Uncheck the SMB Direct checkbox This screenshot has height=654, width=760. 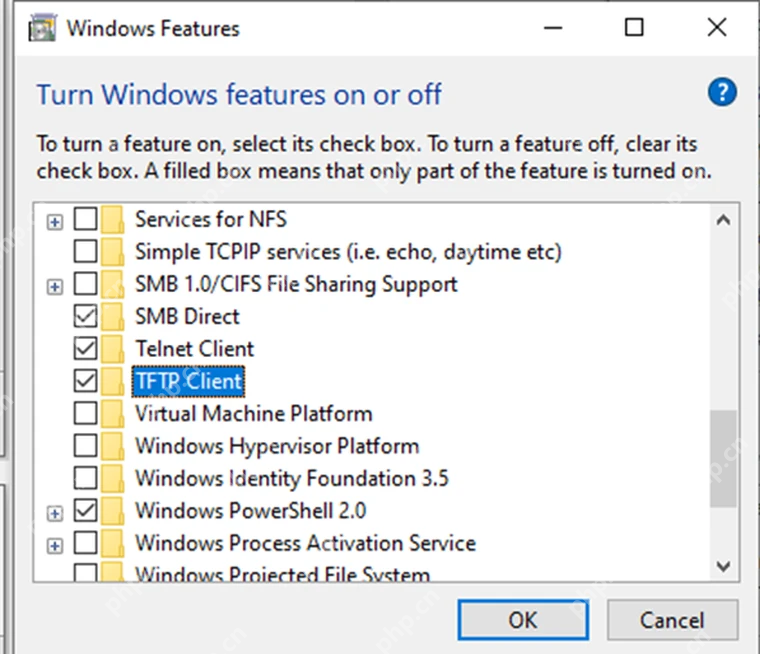(x=85, y=316)
